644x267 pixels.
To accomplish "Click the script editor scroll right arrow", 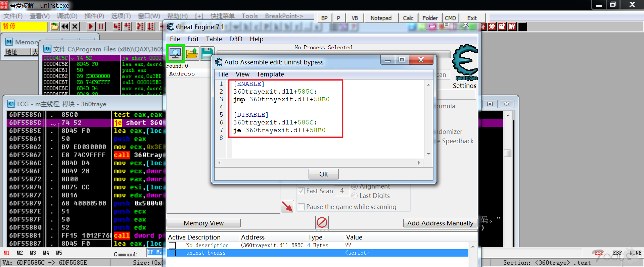I will 419,163.
